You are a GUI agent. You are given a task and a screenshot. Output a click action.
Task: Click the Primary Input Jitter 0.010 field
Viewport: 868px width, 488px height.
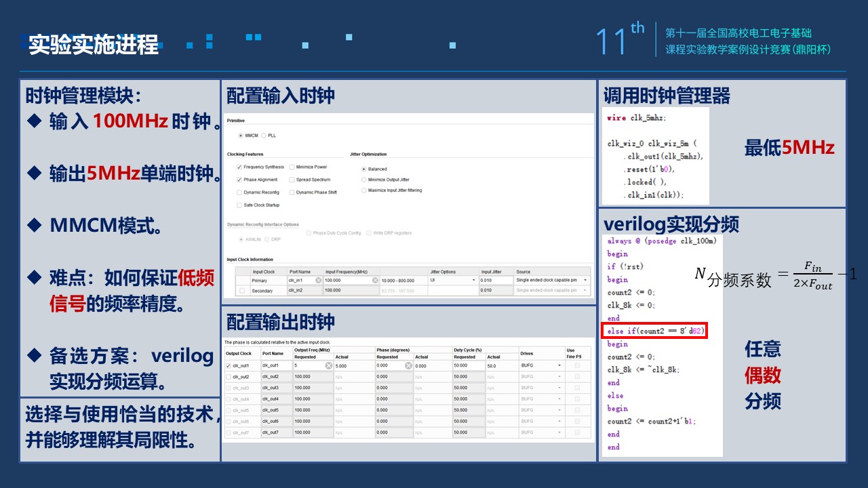[x=496, y=280]
